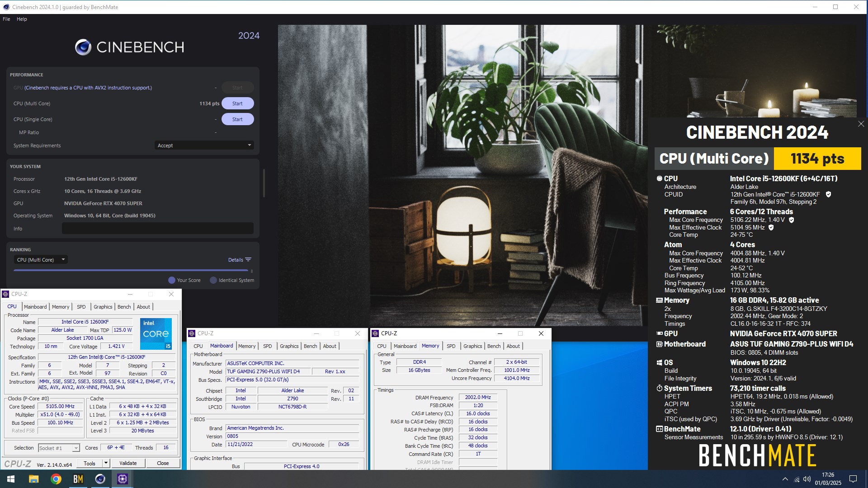Close the BenchMate result overlay
The width and height of the screenshot is (868, 488).
pyautogui.click(x=861, y=124)
